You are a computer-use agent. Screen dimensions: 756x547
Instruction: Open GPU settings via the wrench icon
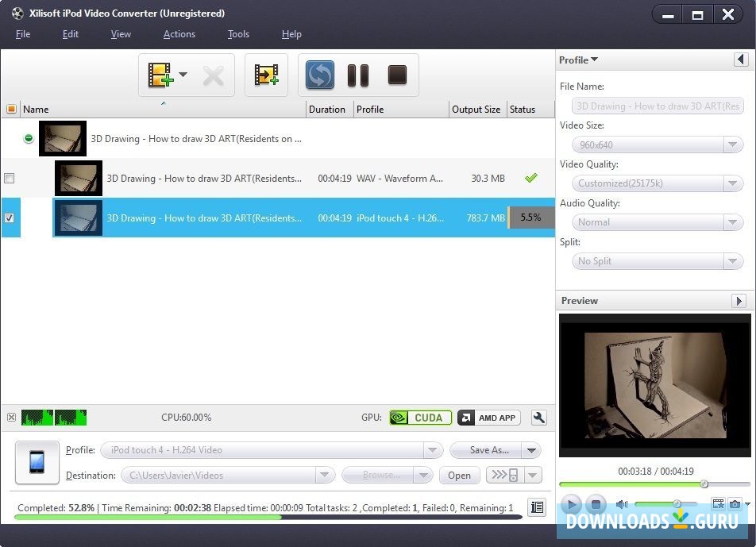click(538, 417)
